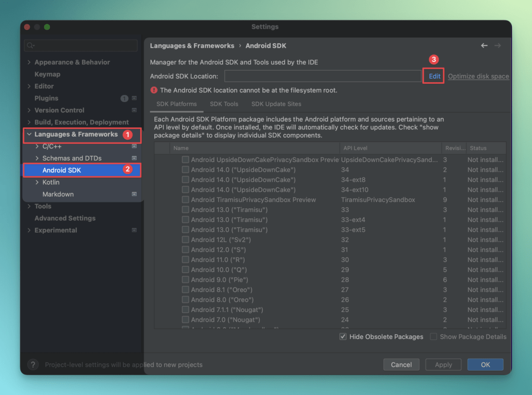
Task: Click the red SDK location error icon
Action: [154, 90]
